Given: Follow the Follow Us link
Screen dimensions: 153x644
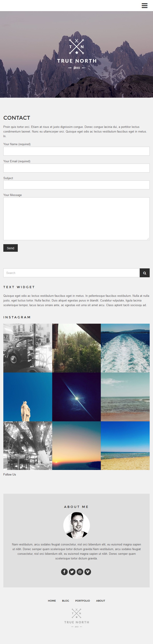Looking at the screenshot, I should 10,474.
